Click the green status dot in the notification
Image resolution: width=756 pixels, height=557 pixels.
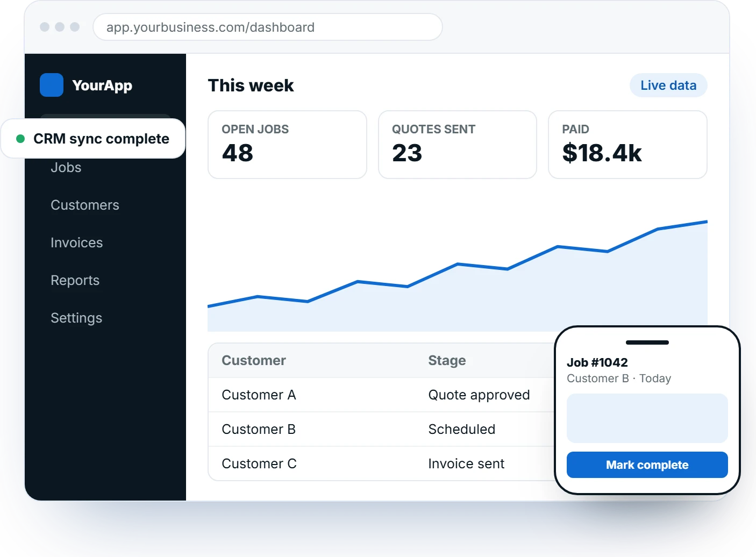pos(20,139)
